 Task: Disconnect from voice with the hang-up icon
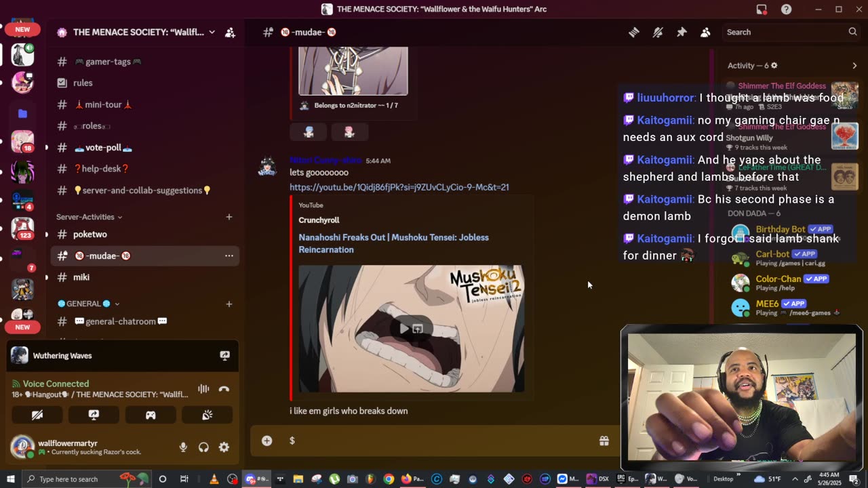[224, 389]
